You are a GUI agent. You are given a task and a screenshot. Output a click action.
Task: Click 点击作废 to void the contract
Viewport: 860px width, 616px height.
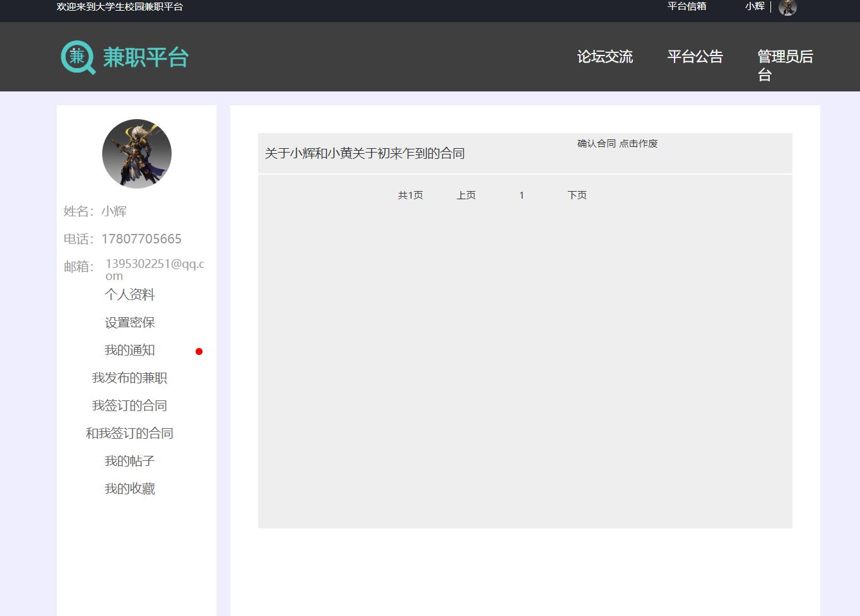(x=638, y=143)
